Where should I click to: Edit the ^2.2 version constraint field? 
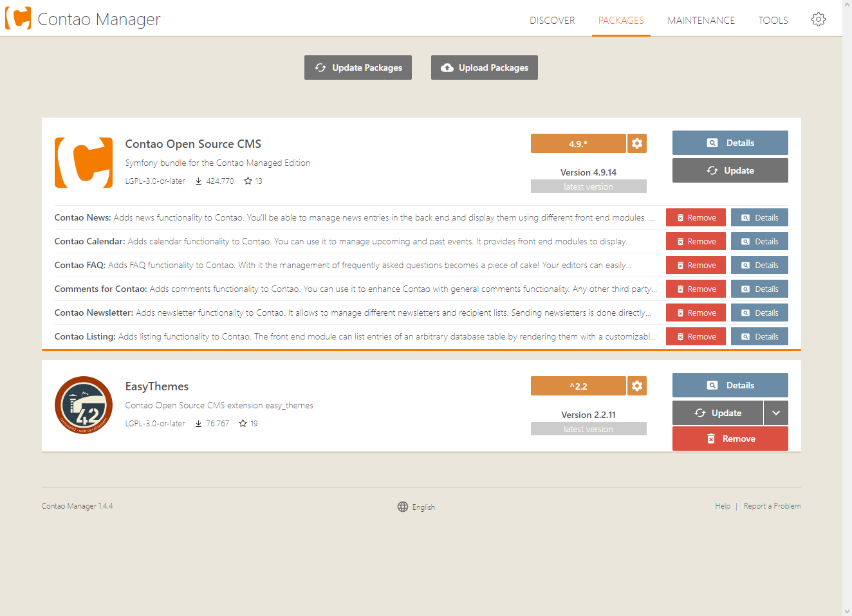tap(578, 386)
